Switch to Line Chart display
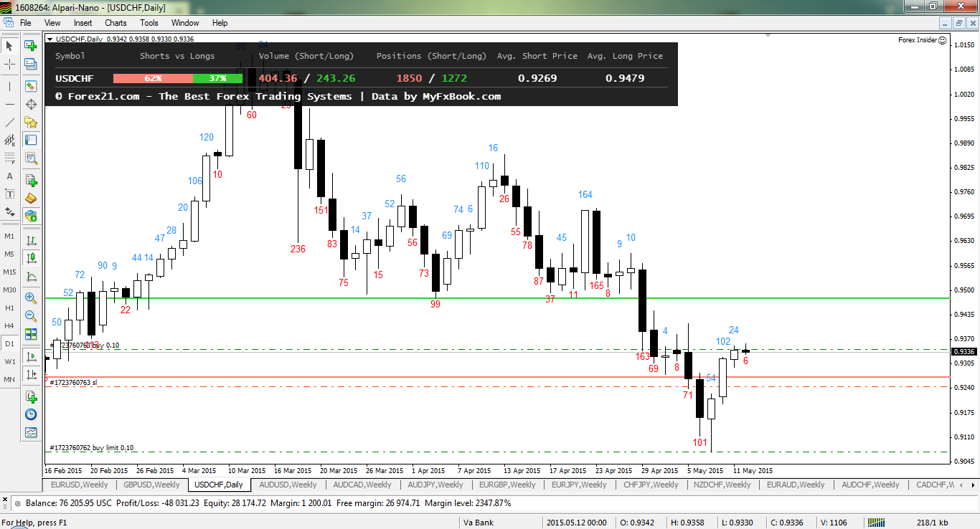The height and width of the screenshot is (529, 980). [31, 276]
